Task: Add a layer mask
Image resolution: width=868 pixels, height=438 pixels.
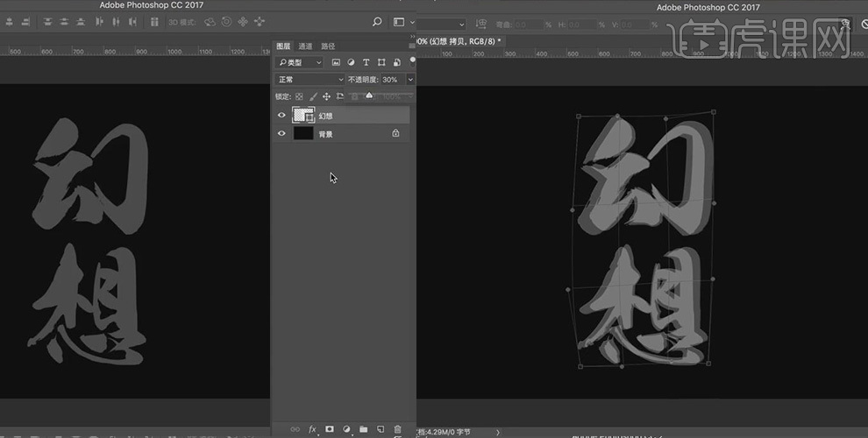Action: [x=330, y=429]
